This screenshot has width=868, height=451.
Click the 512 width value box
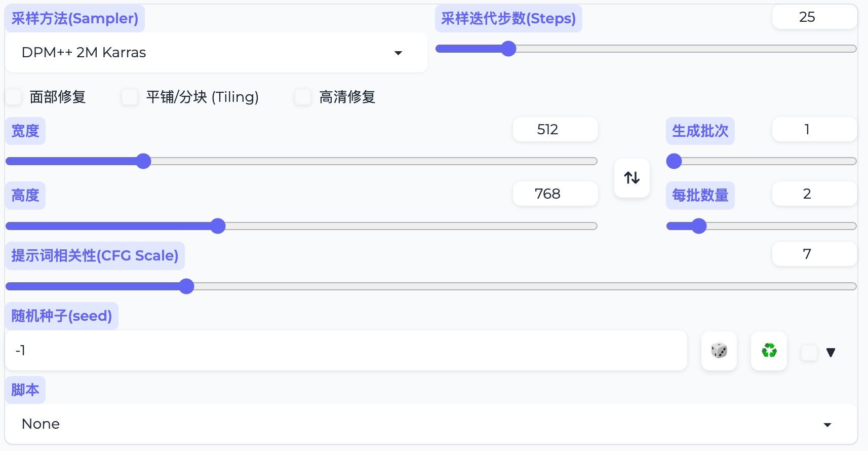(x=555, y=129)
